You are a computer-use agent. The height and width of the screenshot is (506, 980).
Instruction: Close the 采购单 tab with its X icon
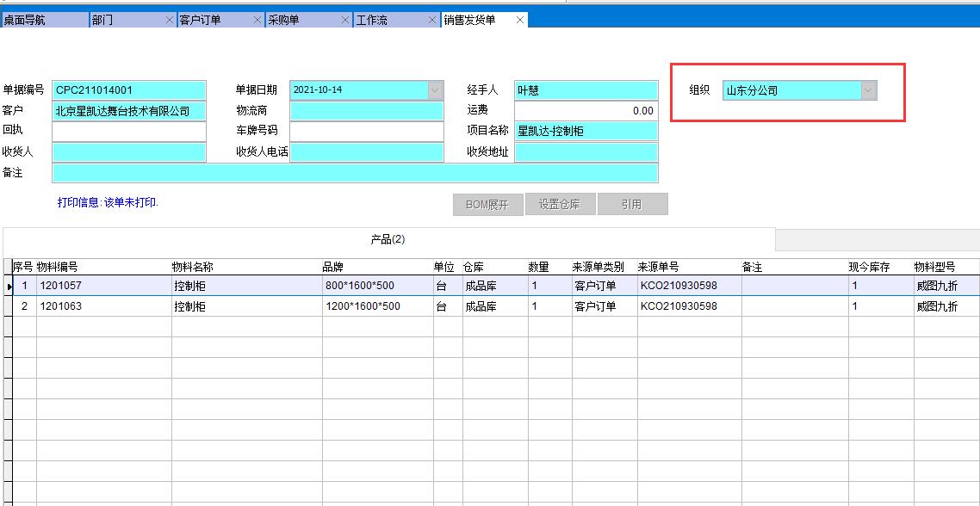[345, 18]
